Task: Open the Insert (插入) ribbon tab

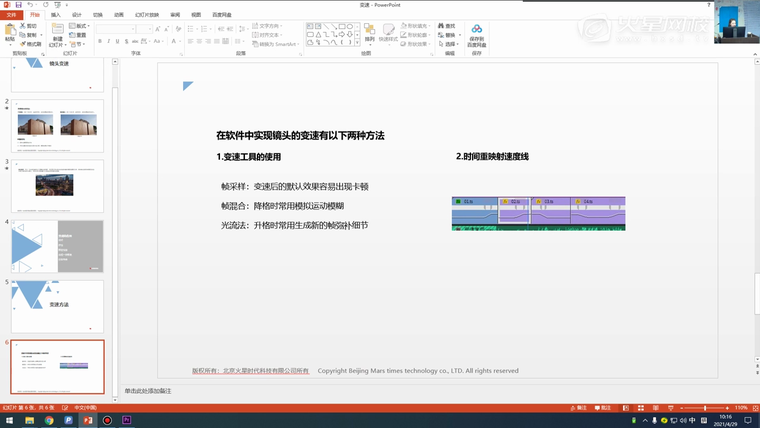Action: [56, 15]
